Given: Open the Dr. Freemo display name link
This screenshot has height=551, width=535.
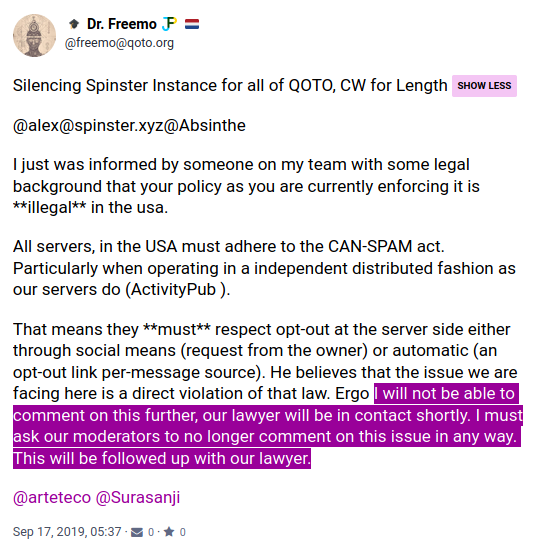Looking at the screenshot, I should 122,24.
